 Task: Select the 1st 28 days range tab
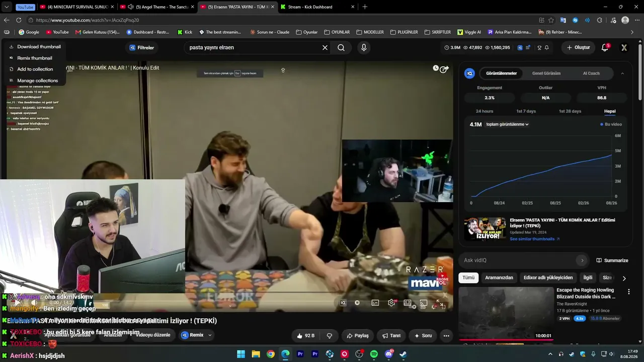[x=570, y=111]
